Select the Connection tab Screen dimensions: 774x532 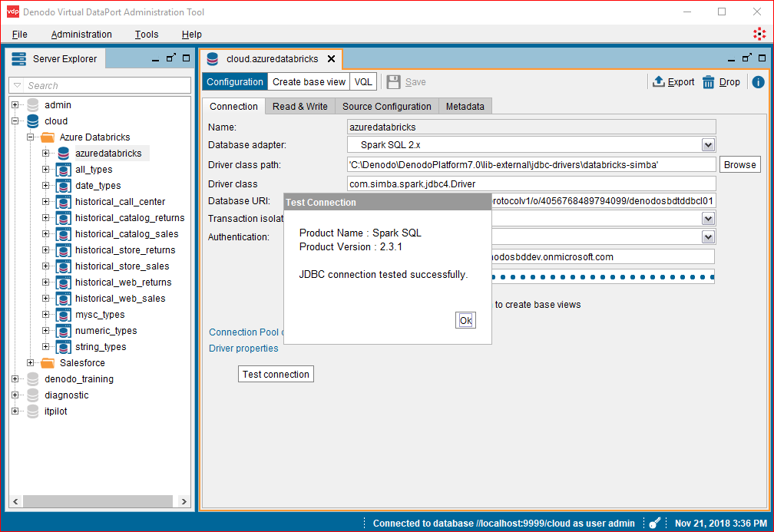pyautogui.click(x=233, y=107)
